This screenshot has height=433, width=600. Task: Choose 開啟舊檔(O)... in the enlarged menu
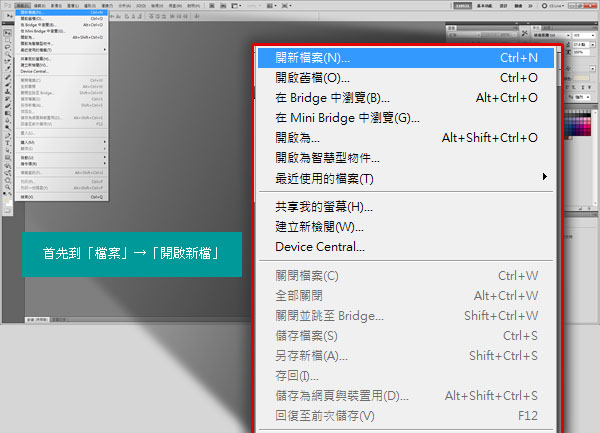pyautogui.click(x=406, y=78)
